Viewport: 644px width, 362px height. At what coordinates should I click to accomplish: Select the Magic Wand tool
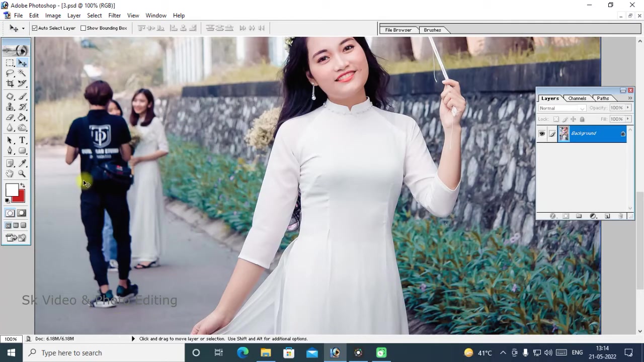click(x=22, y=73)
